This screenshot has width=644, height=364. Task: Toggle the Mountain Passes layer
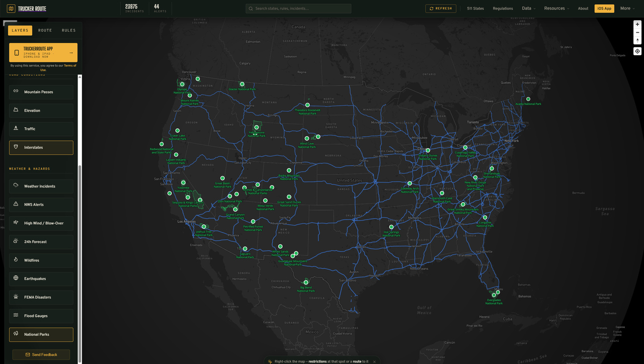(x=41, y=92)
